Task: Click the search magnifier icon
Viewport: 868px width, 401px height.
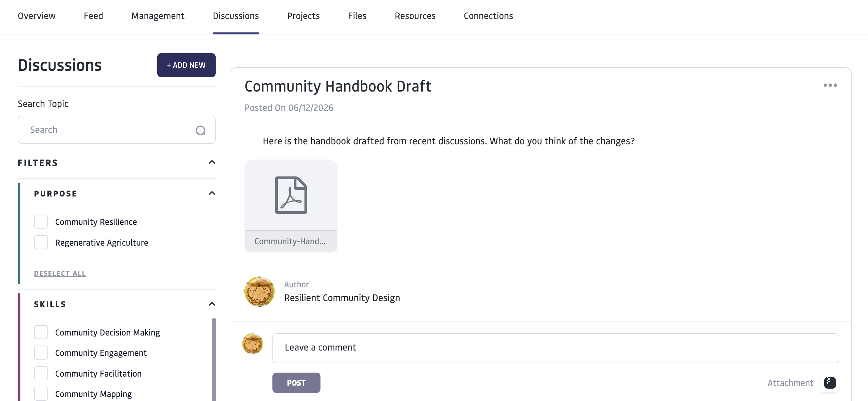Action: 201,130
